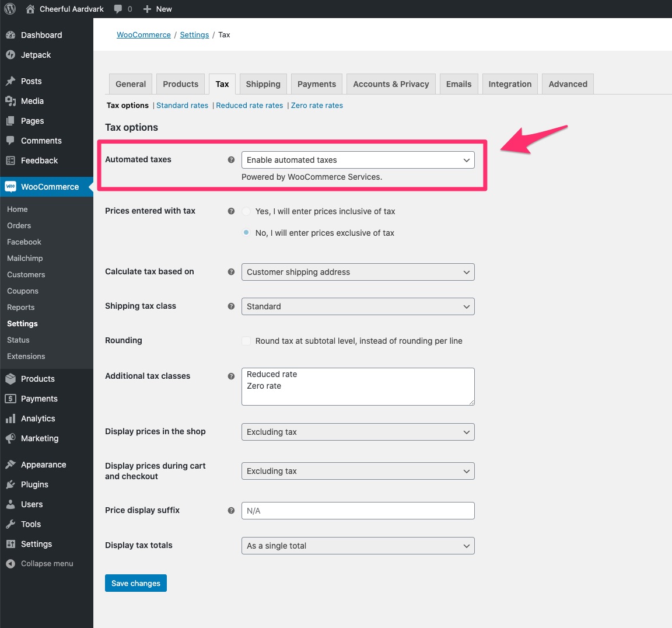Follow the Settings breadcrumb link
The image size is (672, 628).
pos(195,34)
